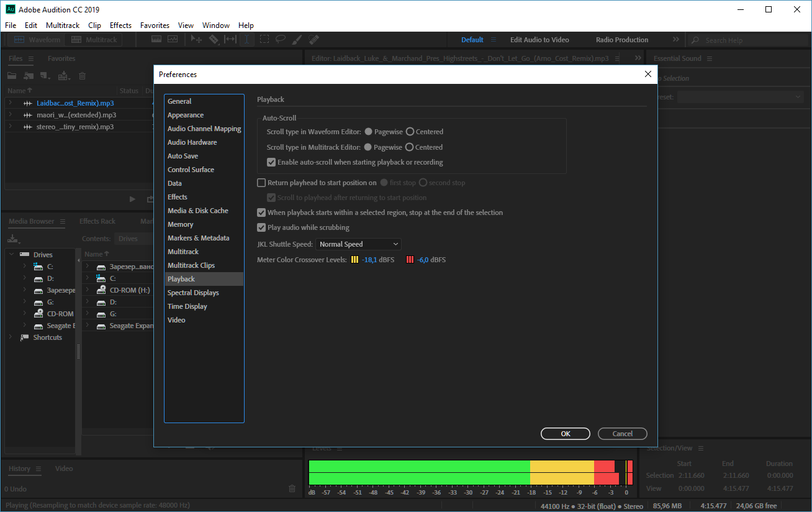This screenshot has width=812, height=512.
Task: Click the yellow meter crossover color icon
Action: click(x=355, y=260)
